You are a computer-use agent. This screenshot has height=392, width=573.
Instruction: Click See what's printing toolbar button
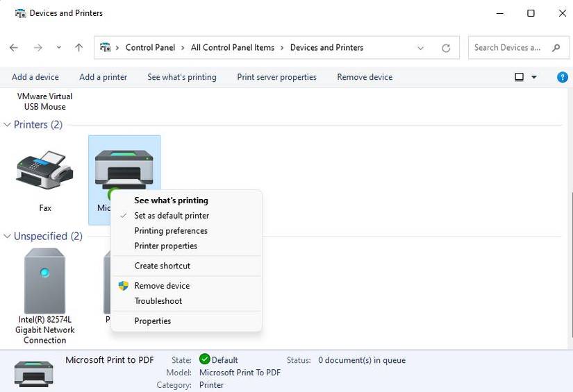(182, 77)
